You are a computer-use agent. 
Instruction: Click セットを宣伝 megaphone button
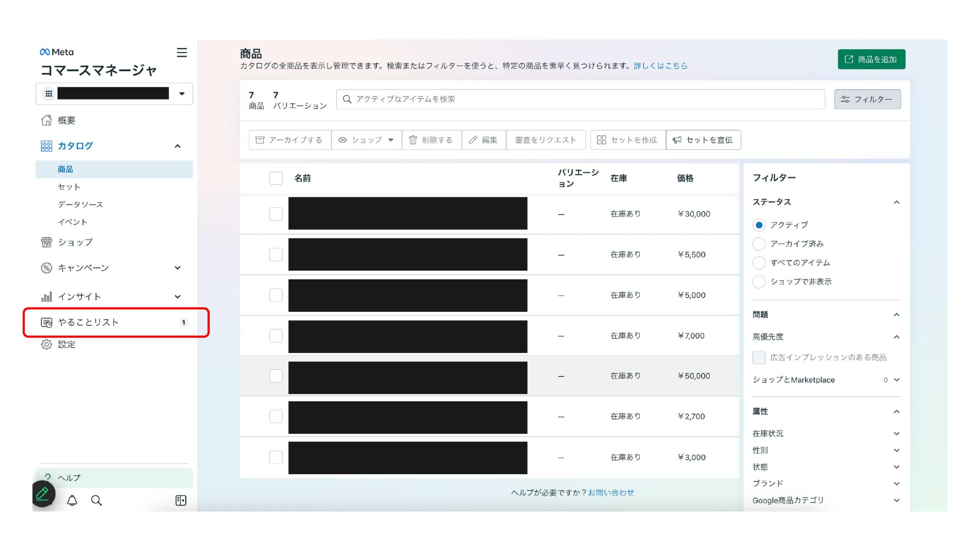pos(703,140)
